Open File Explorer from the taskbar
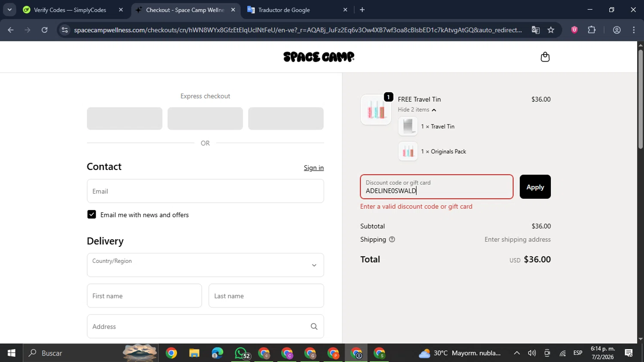The width and height of the screenshot is (644, 362). coord(194,353)
